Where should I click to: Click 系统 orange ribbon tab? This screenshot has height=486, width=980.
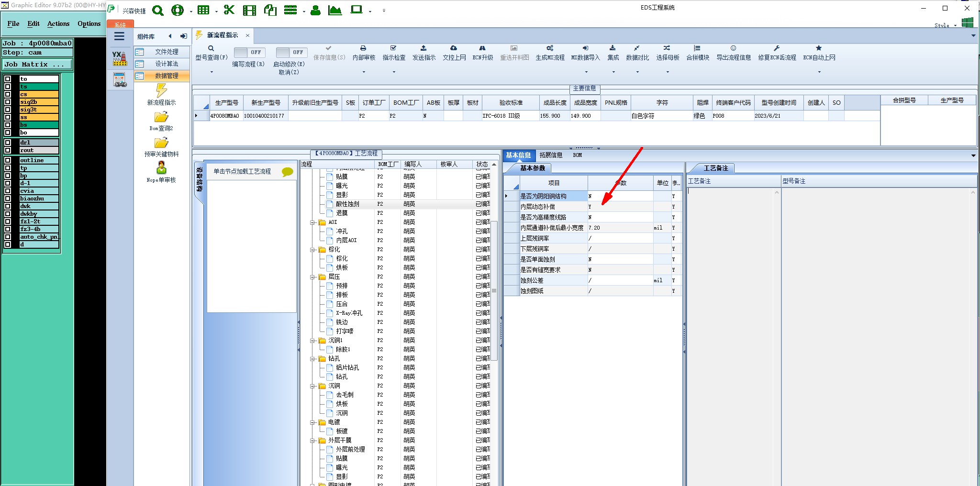[120, 24]
